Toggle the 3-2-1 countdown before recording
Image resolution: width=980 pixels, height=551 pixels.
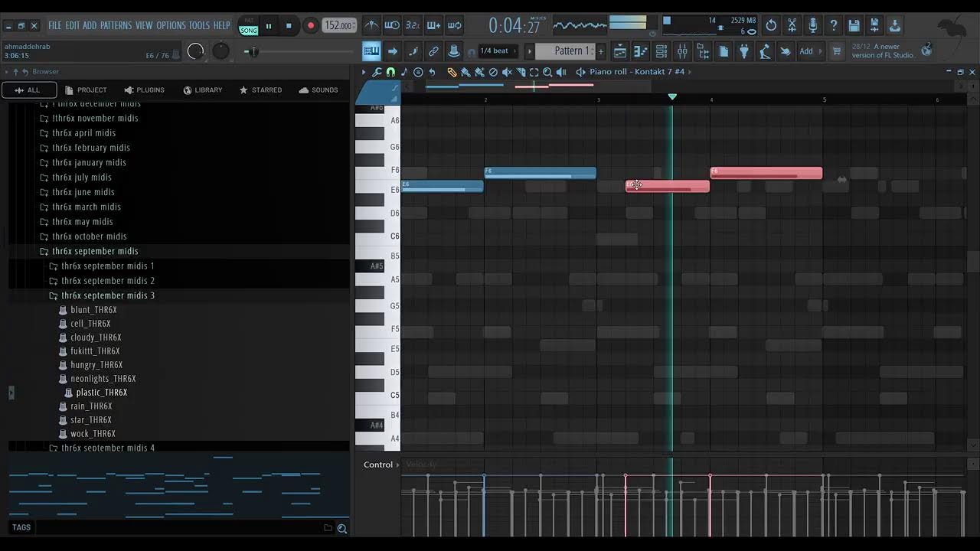click(413, 25)
